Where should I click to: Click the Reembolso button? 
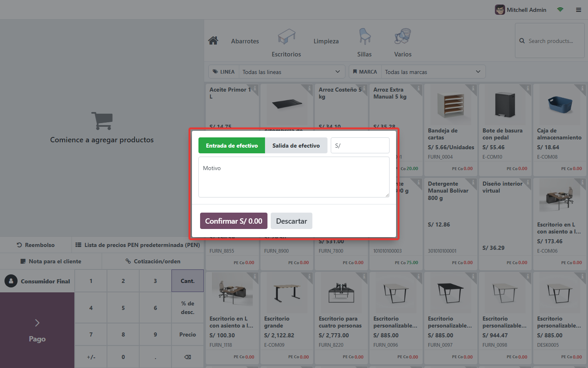[x=36, y=245]
